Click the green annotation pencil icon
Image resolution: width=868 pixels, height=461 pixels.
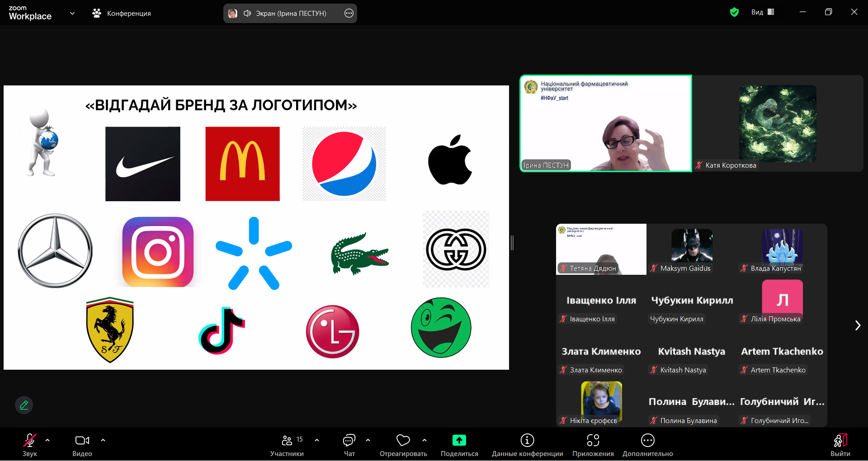(24, 405)
